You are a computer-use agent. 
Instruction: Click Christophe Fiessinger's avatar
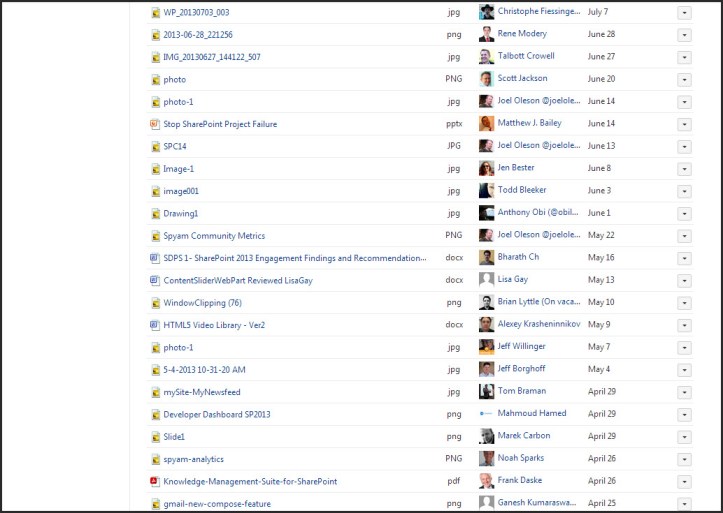click(486, 12)
